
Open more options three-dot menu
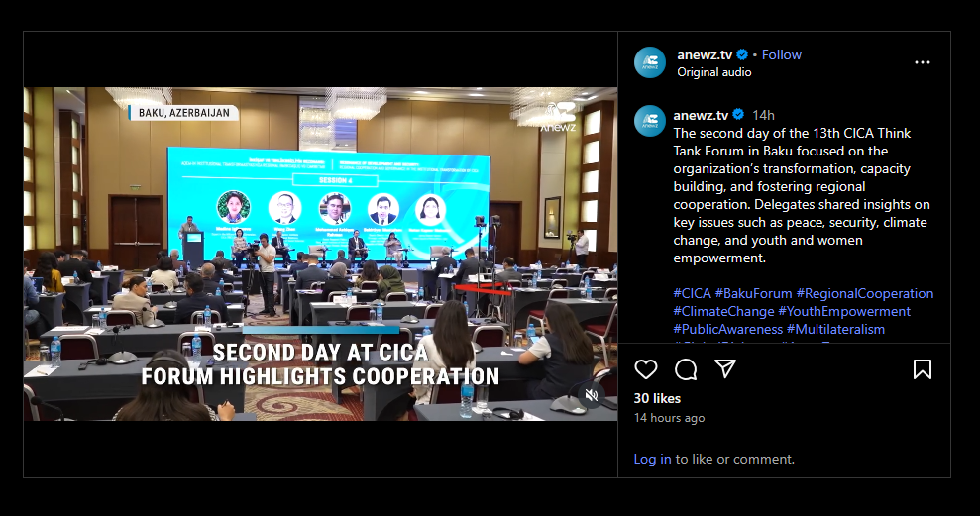tap(922, 62)
